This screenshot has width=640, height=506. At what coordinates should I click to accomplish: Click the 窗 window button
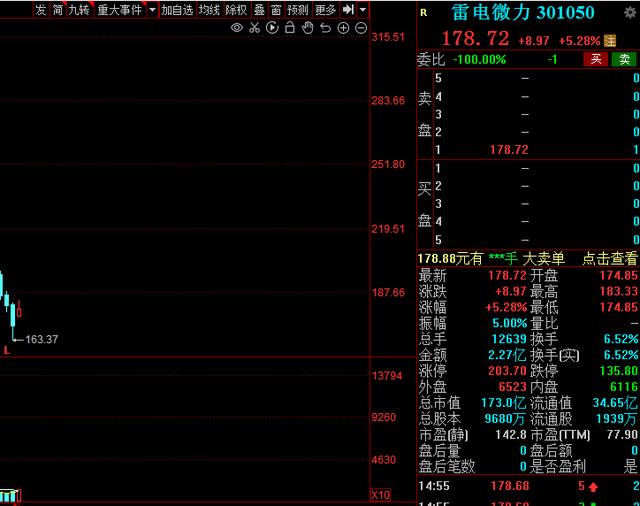276,9
